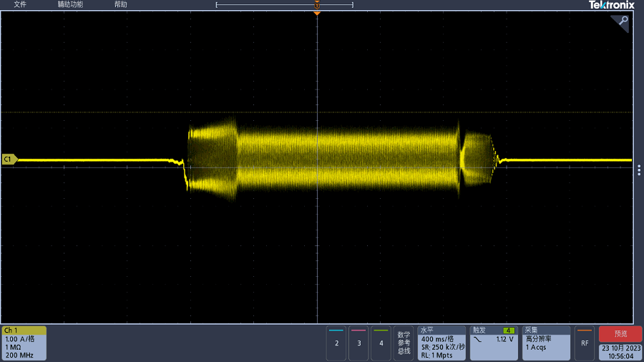Select the C1 channel ground marker
This screenshot has width=644, height=362.
click(9, 160)
